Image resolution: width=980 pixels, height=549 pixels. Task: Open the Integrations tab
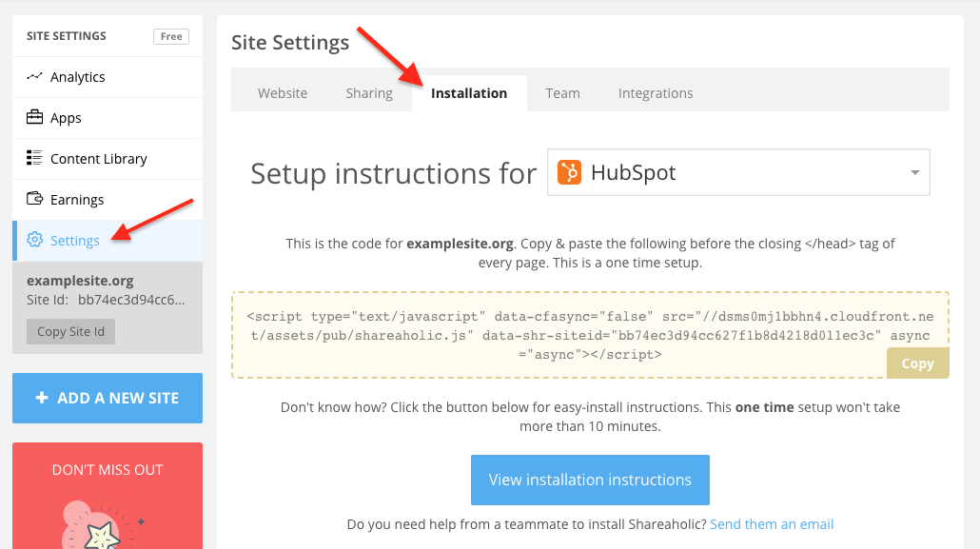click(x=656, y=93)
